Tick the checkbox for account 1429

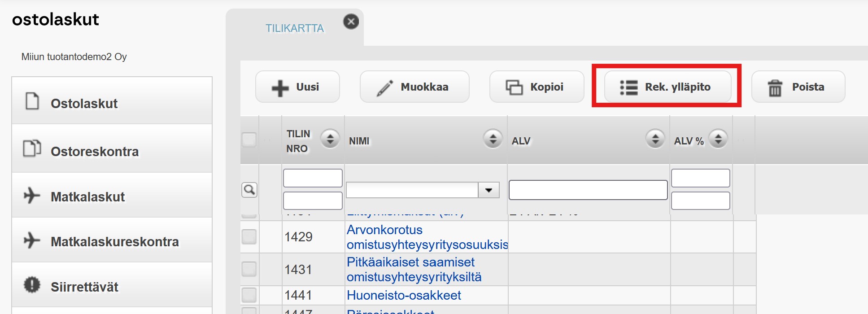tap(249, 236)
